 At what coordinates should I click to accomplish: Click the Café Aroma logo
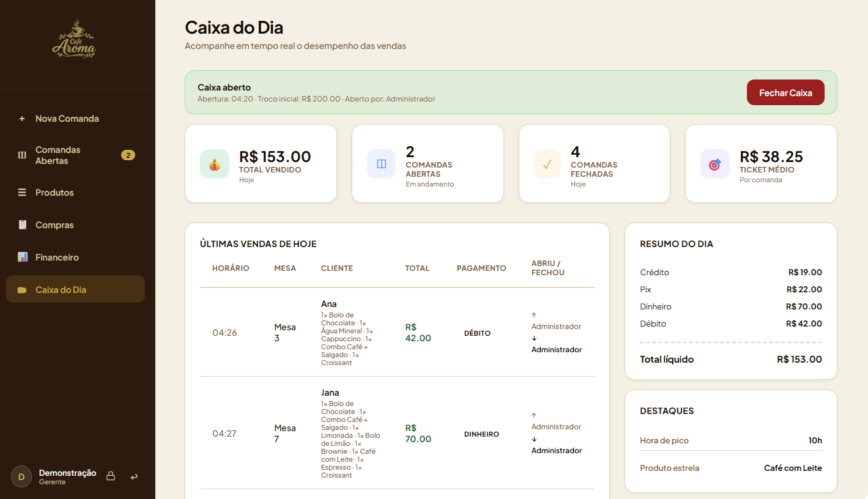(75, 40)
